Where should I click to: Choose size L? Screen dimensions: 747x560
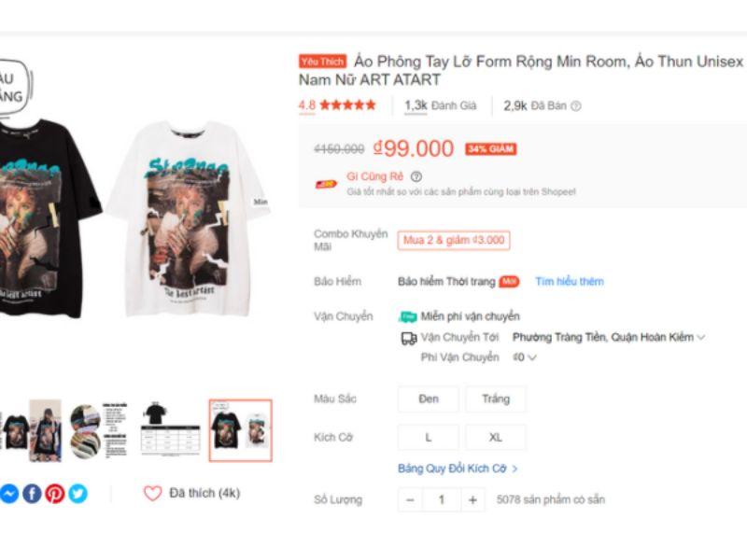[429, 438]
